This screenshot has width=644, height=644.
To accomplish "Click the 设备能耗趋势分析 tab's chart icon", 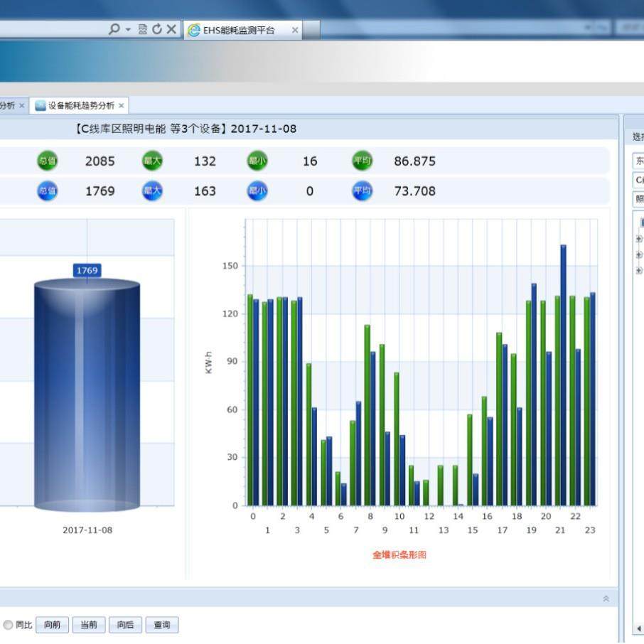I will click(41, 105).
